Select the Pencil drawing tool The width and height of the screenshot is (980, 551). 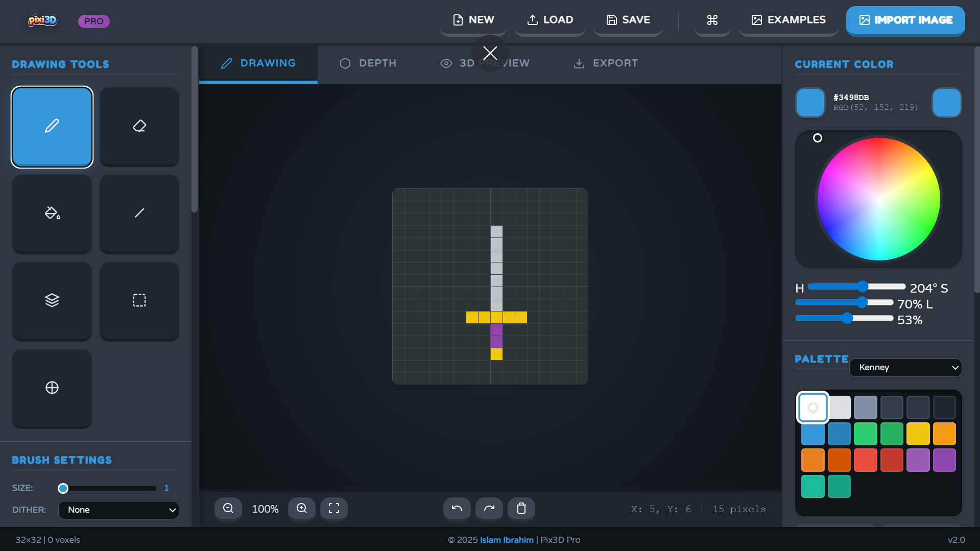pos(52,127)
